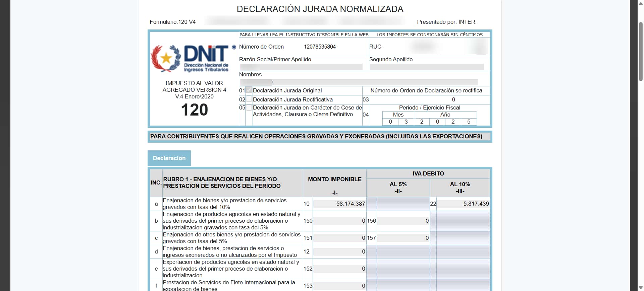Click scrollbar up arrow
The width and height of the screenshot is (644, 291).
pos(641,3)
